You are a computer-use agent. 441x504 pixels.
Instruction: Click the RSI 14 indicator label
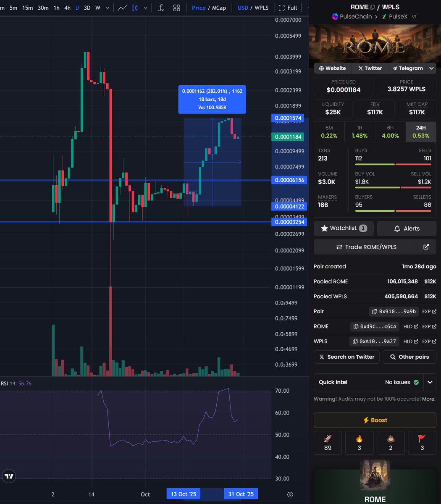point(8,383)
